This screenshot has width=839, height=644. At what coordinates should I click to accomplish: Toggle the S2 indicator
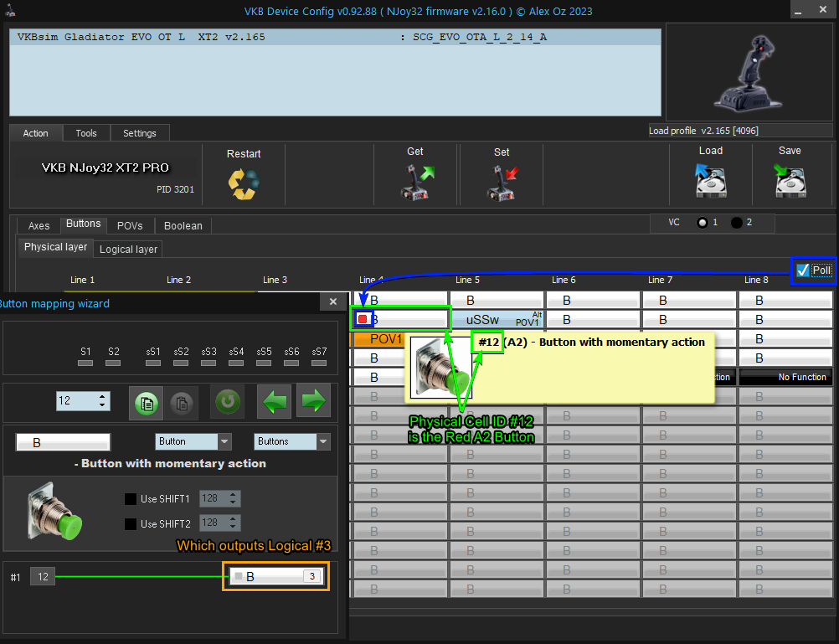(113, 363)
